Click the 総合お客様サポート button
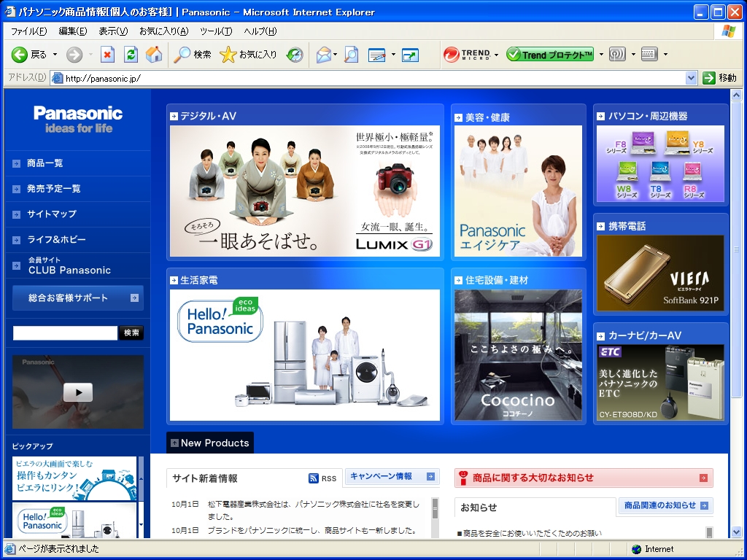This screenshot has height=560, width=747. click(77, 298)
